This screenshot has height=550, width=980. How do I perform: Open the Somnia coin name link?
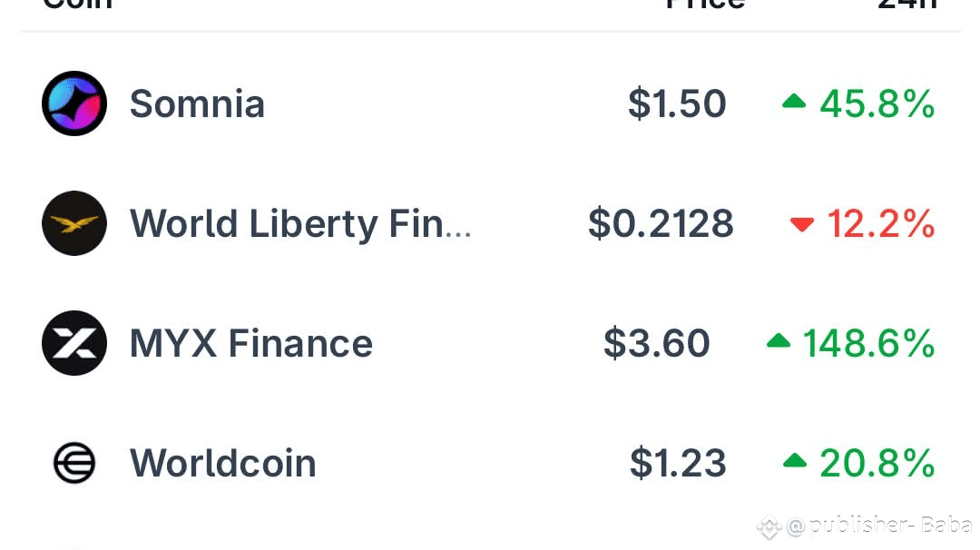(x=197, y=103)
